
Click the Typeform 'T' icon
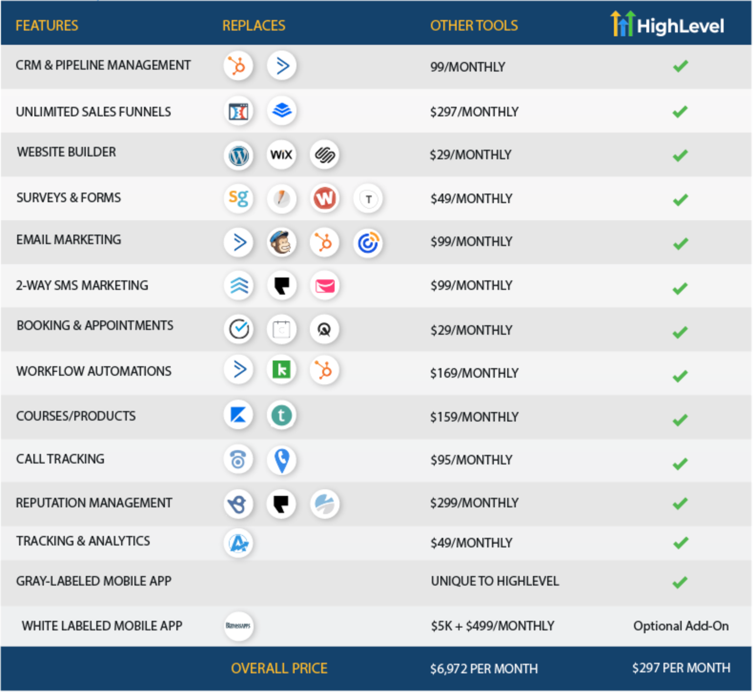click(368, 198)
